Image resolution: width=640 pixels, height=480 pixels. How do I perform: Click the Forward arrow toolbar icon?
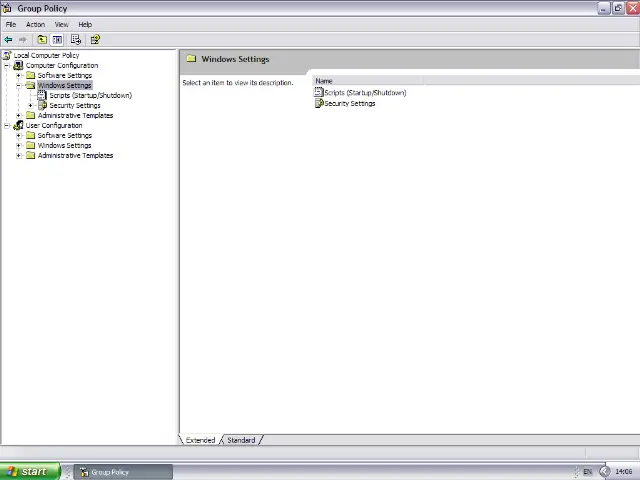coord(23,40)
